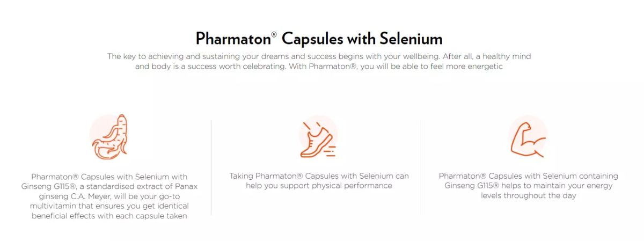
Task: Select the word "Selenium" in the heading
Action: (411, 39)
